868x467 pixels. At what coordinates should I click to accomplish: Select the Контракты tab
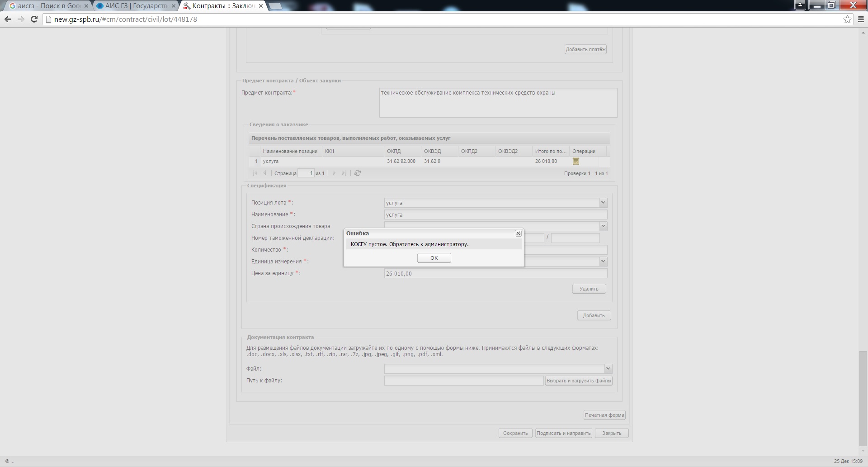point(223,6)
